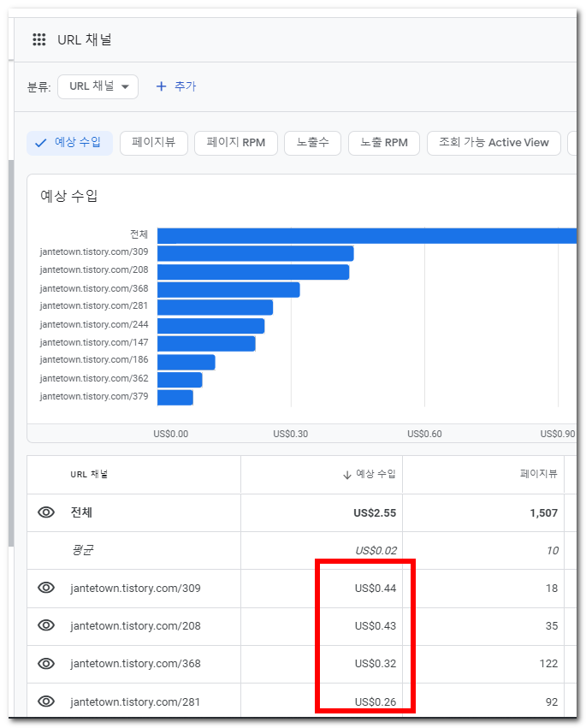The height and width of the screenshot is (728, 586).
Task: Click the 페이지뷰 column header
Action: [539, 474]
